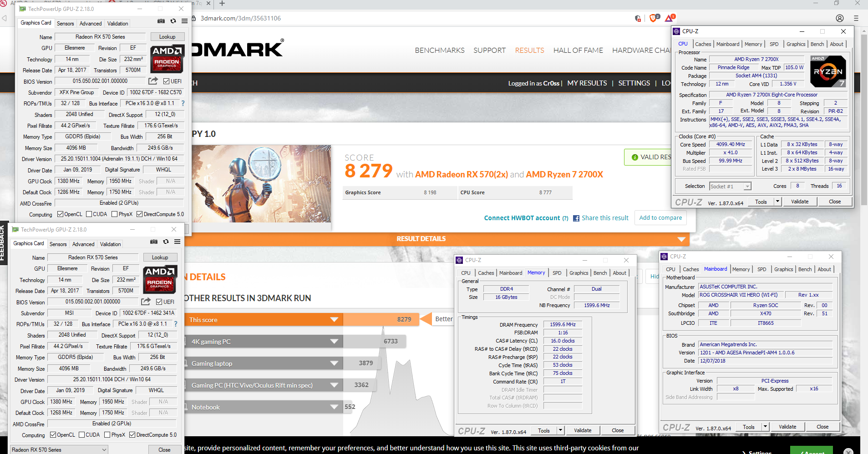Image resolution: width=868 pixels, height=454 pixels.
Task: Open SPD tab in Memory CPU-Z window
Action: pyautogui.click(x=557, y=273)
